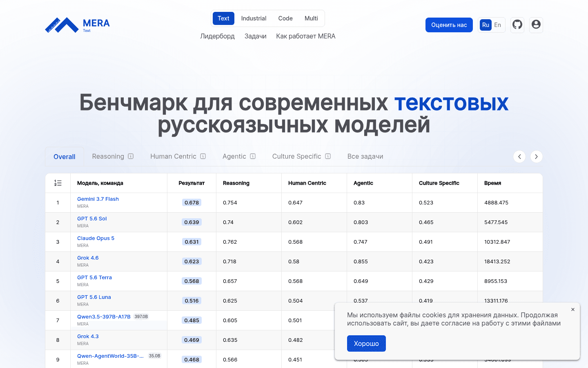This screenshot has height=368, width=588.
Task: Close the cookie notice with the X
Action: pos(573,310)
